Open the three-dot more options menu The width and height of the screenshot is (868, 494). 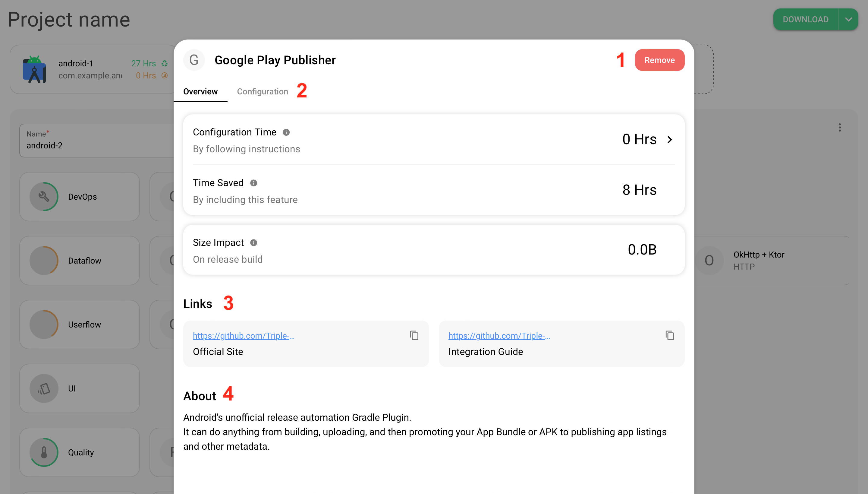pos(840,128)
